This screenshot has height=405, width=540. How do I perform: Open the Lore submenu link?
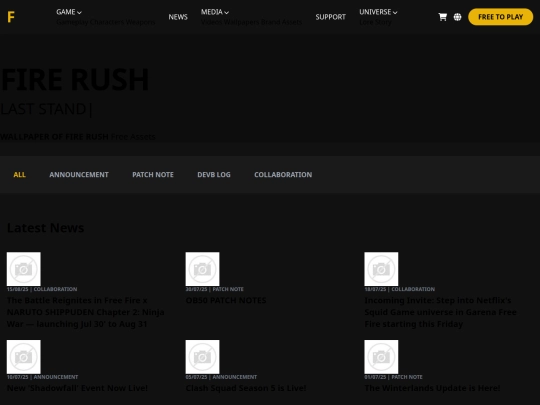[x=365, y=22]
